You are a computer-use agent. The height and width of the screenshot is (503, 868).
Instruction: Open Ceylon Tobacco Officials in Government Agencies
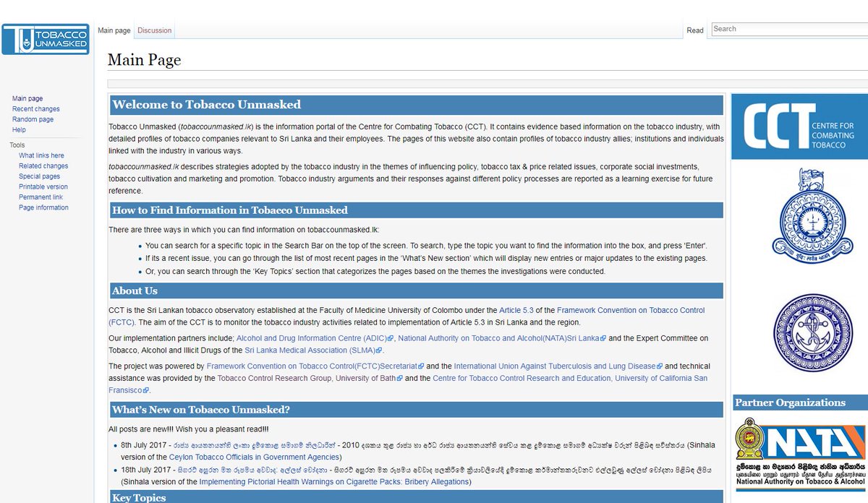[255, 457]
